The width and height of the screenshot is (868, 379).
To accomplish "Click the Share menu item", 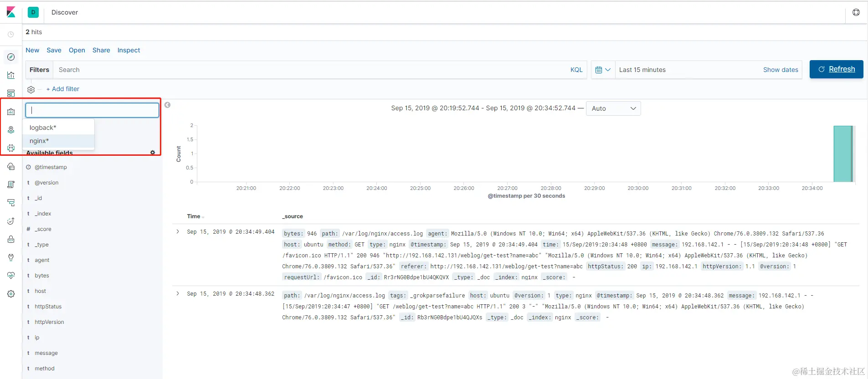I will 101,50.
